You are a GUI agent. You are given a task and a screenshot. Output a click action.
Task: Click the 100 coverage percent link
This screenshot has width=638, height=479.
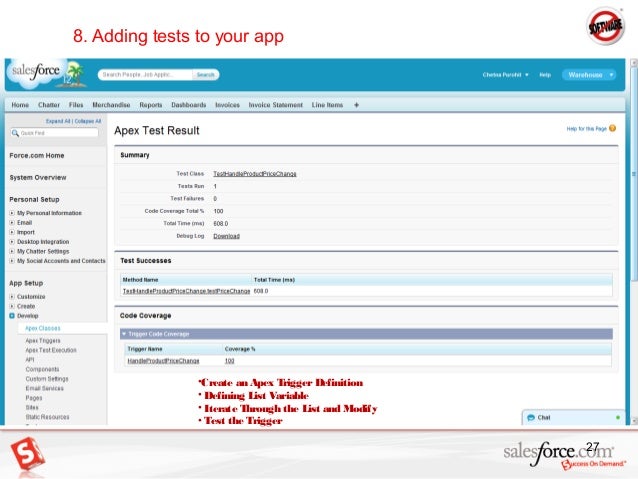tap(229, 361)
